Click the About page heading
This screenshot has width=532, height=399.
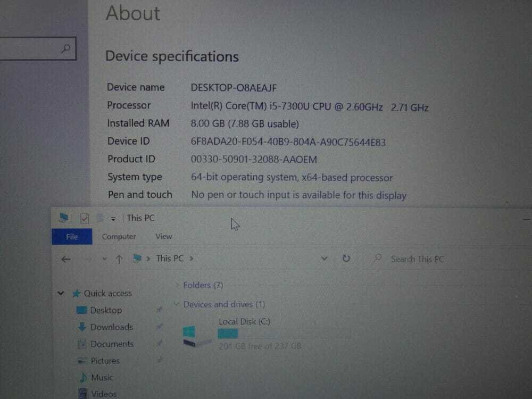132,13
